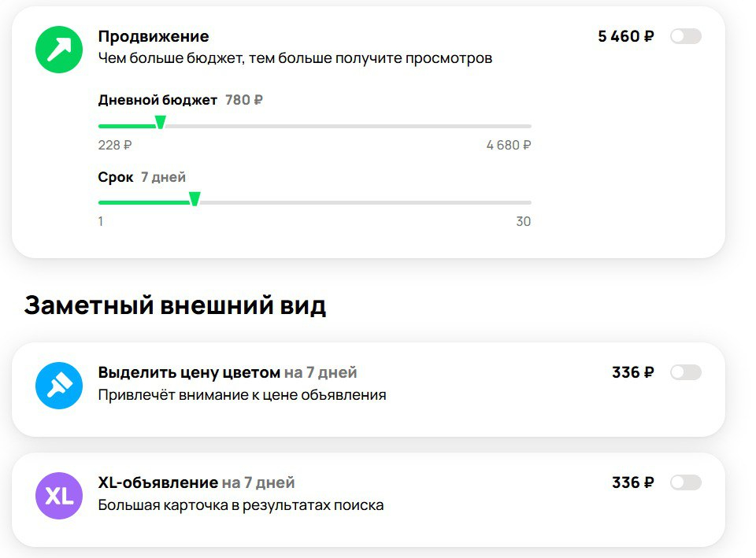Click the 4 680 ₽ maximum budget label
This screenshot has height=558, width=756.
(x=509, y=145)
